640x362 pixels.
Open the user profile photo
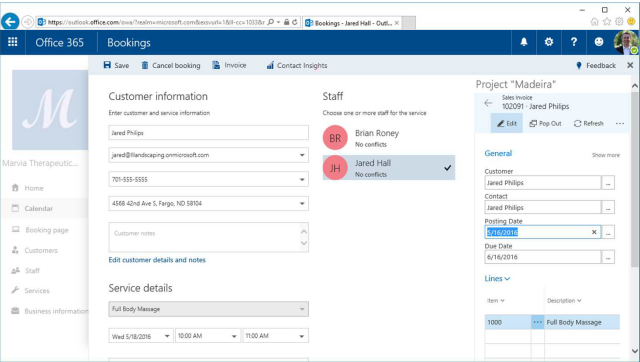coord(626,42)
